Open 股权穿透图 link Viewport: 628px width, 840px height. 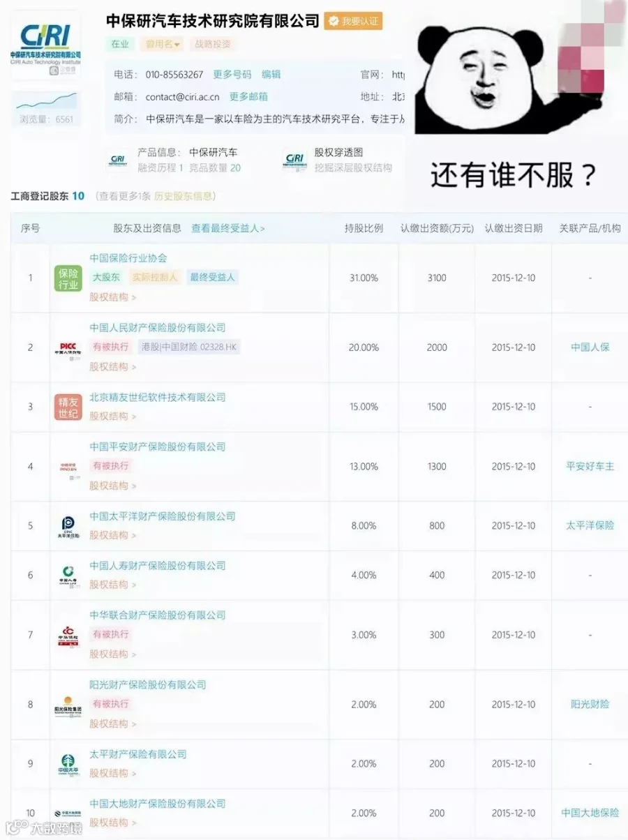[338, 152]
